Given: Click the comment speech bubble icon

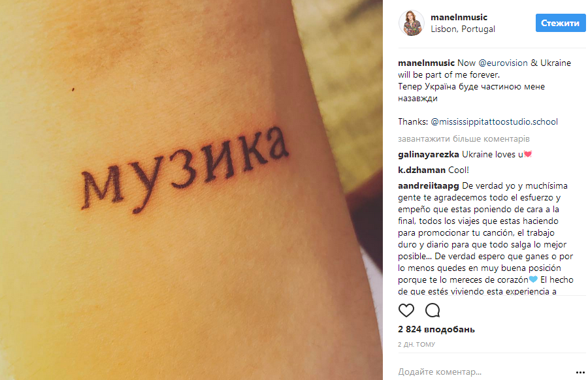Looking at the screenshot, I should point(433,310).
